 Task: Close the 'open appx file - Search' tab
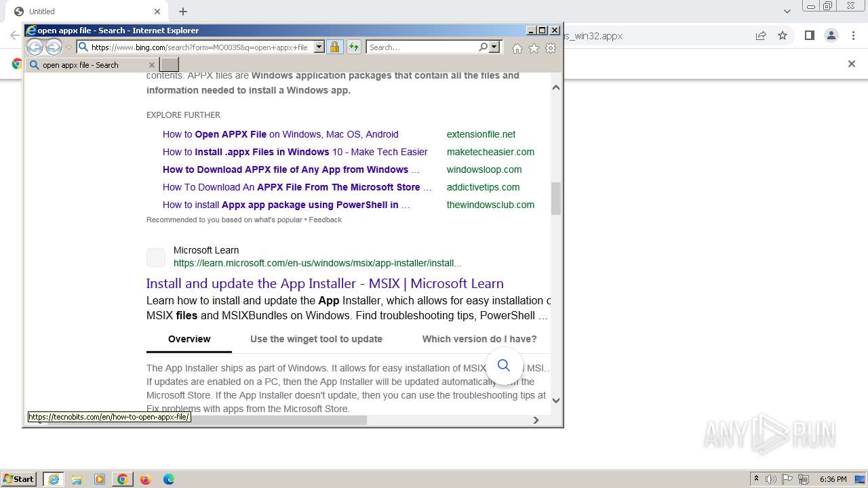[x=151, y=65]
